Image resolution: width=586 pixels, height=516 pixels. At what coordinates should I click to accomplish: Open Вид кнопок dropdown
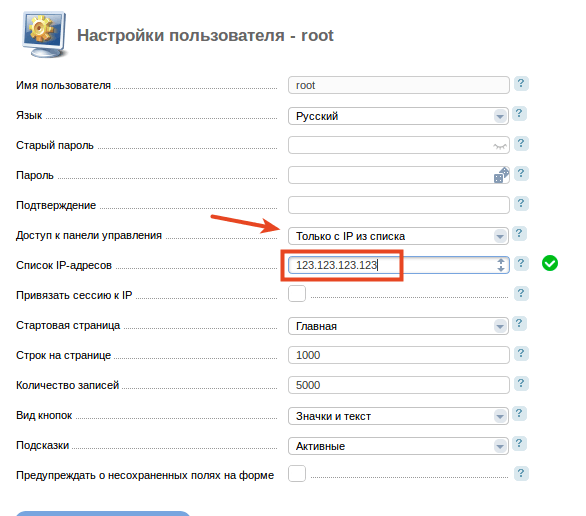click(398, 416)
